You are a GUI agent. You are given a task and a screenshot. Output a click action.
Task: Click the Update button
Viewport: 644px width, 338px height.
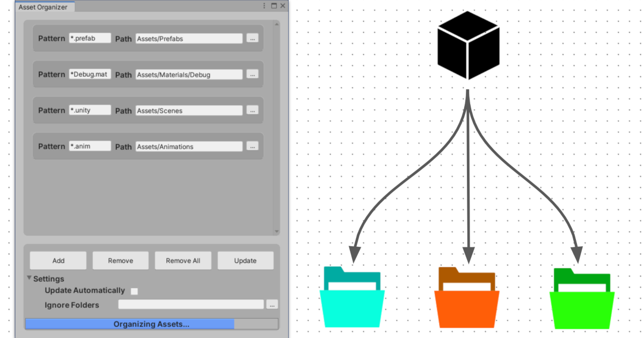(x=245, y=260)
